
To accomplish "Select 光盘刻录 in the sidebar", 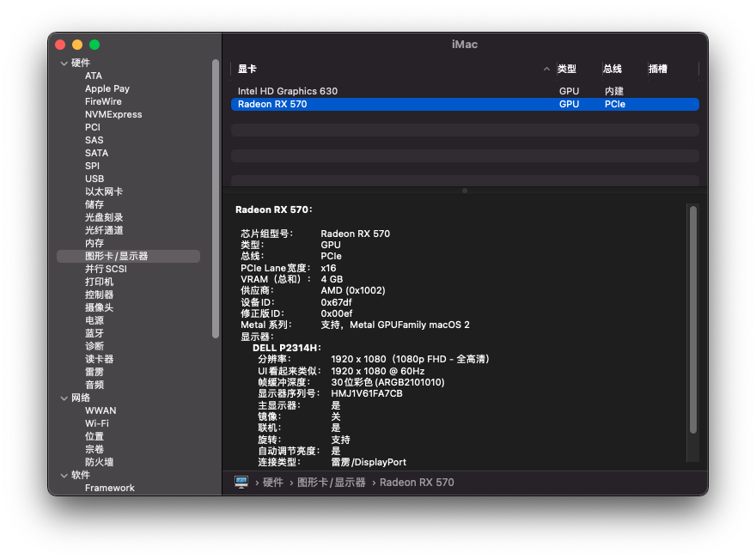I will (104, 217).
